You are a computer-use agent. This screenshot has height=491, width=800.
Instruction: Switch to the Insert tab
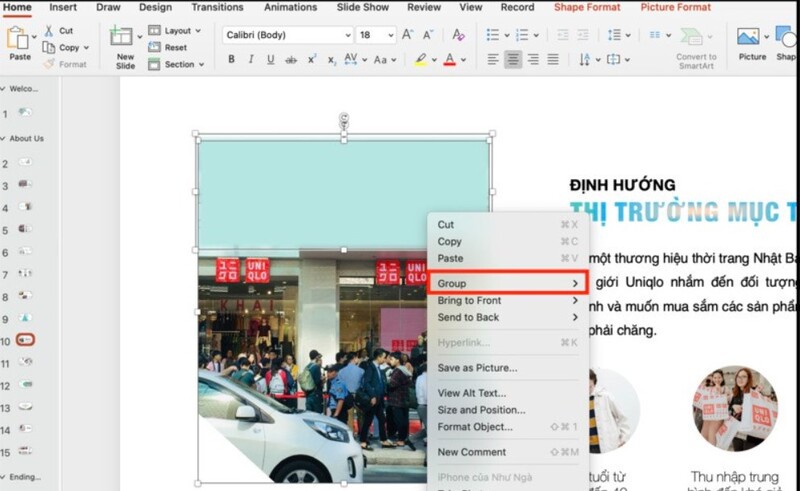point(63,7)
